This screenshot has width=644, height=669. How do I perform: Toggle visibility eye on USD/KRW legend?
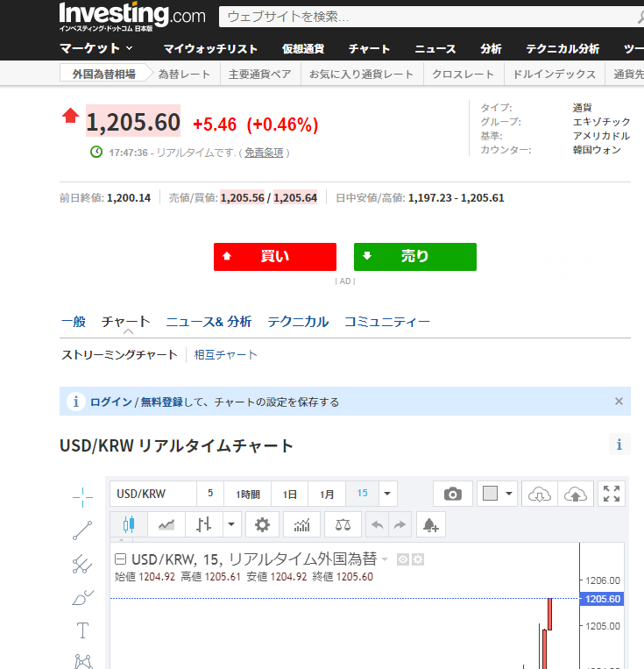[x=403, y=559]
